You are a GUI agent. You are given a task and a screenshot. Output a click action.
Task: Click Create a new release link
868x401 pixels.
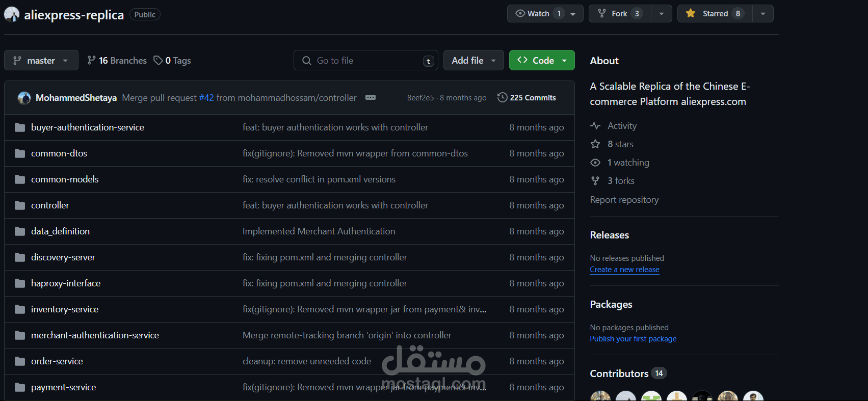pyautogui.click(x=624, y=270)
